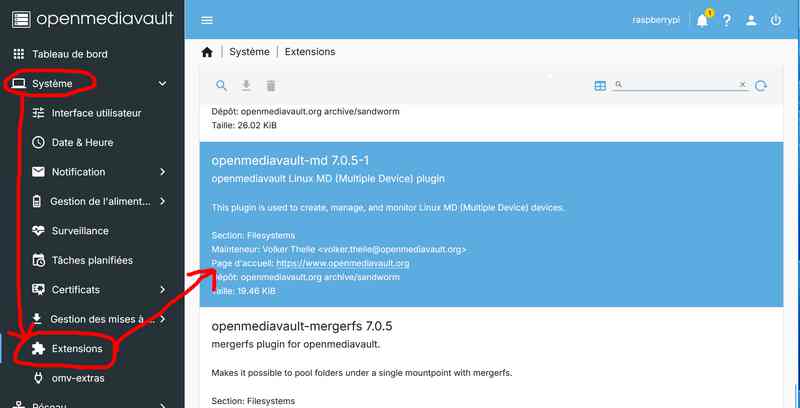Open the www.openmediavault.org homepage link
The width and height of the screenshot is (800, 408).
click(x=343, y=264)
